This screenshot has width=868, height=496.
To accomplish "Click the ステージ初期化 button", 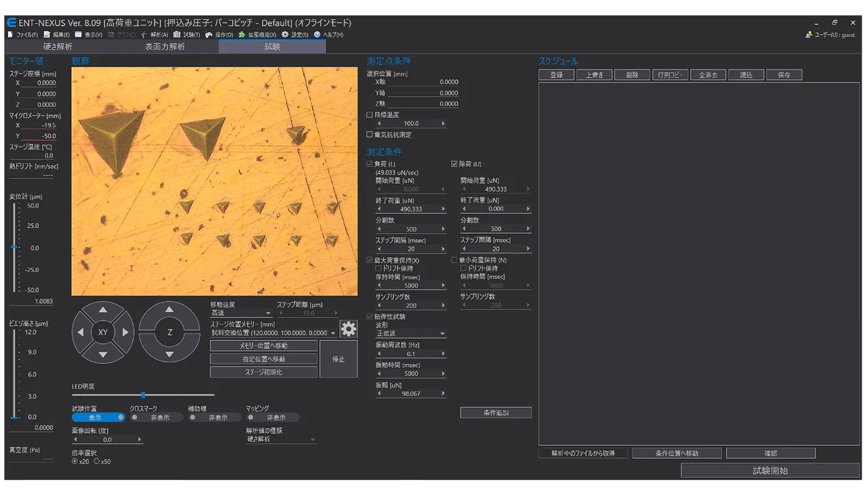I will (x=263, y=372).
